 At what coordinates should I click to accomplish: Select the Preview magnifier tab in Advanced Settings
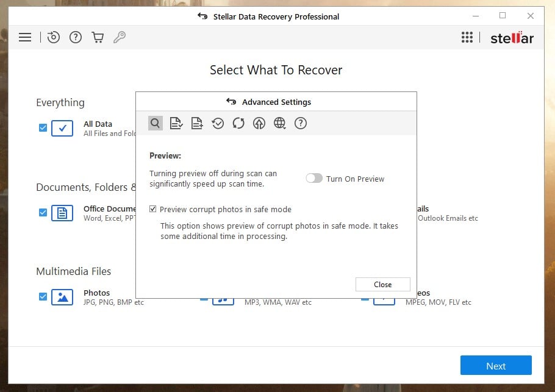pyautogui.click(x=155, y=123)
